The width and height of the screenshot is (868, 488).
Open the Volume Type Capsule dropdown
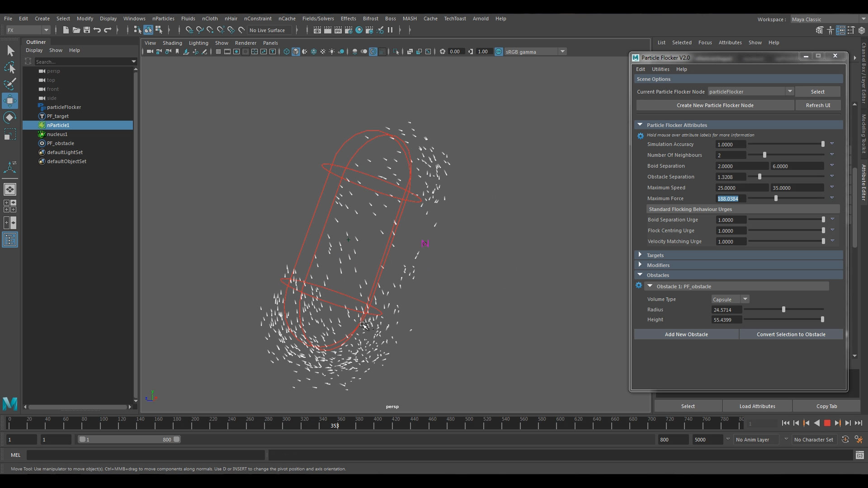point(745,299)
